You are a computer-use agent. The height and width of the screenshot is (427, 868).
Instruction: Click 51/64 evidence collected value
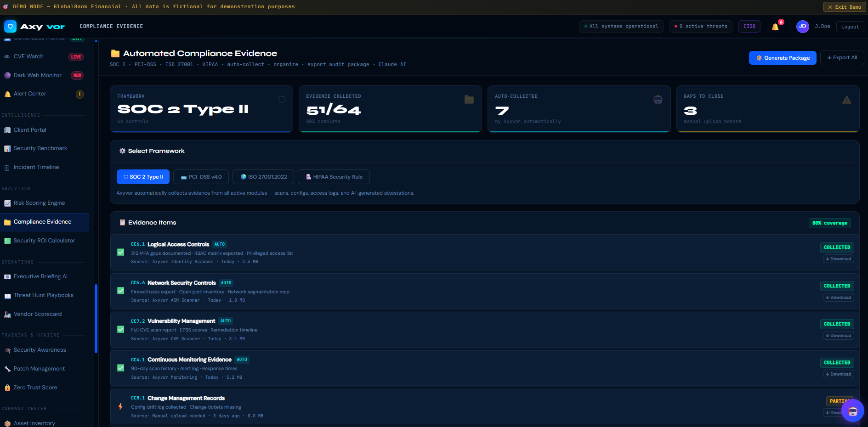point(334,110)
